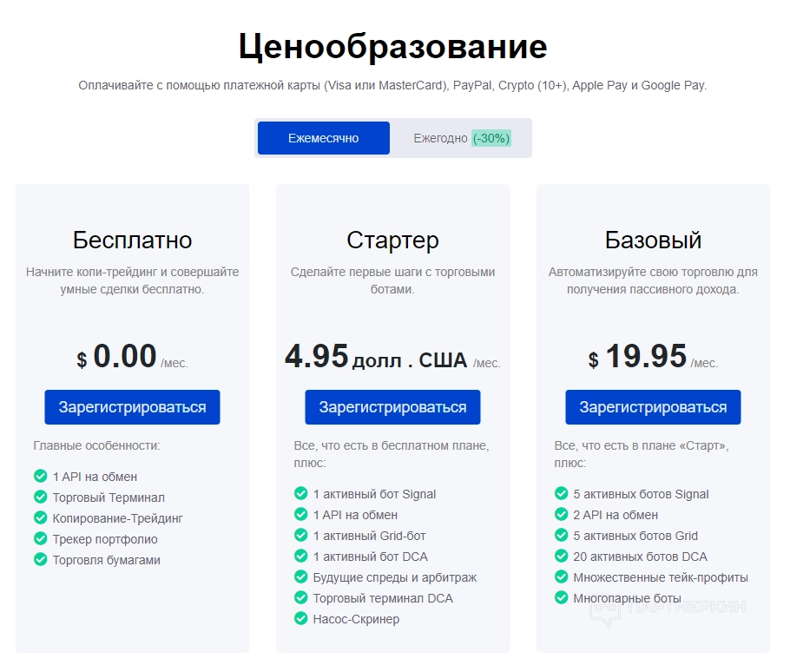Viewport: 790px width, 672px height.
Task: Click the (-30%) discount badge
Action: pos(491,138)
